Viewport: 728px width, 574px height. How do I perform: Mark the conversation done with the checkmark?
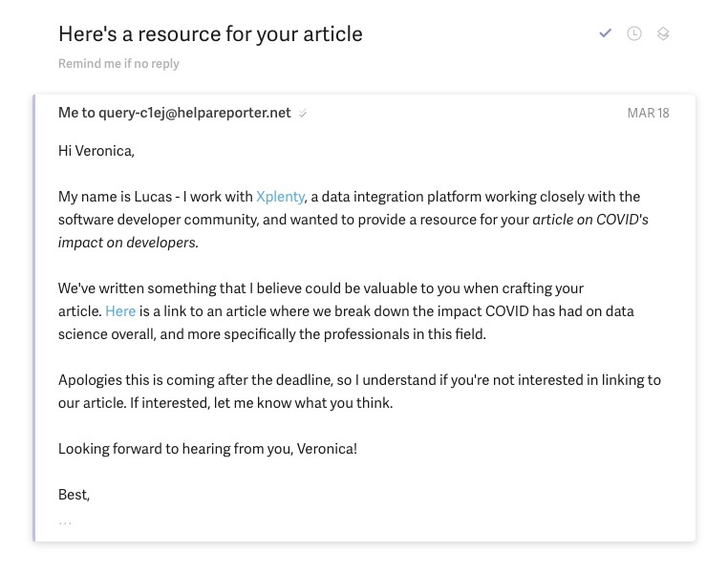coord(605,33)
